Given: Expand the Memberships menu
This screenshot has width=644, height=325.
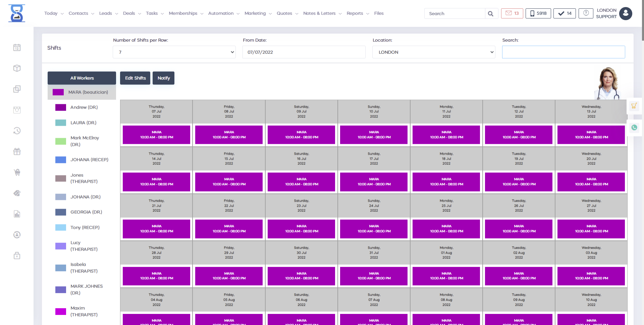Looking at the screenshot, I should [186, 13].
